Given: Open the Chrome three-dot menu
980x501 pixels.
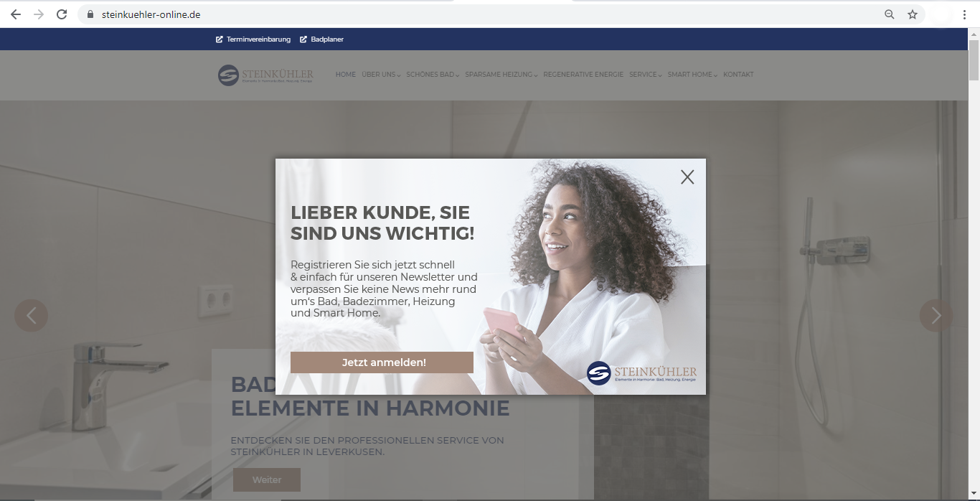Looking at the screenshot, I should point(965,14).
